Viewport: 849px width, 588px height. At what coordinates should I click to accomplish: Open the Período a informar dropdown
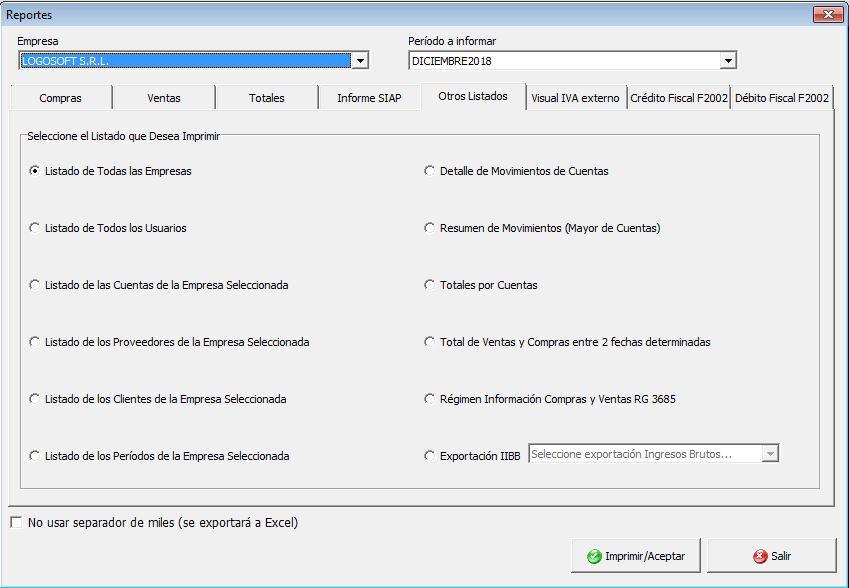tap(728, 61)
